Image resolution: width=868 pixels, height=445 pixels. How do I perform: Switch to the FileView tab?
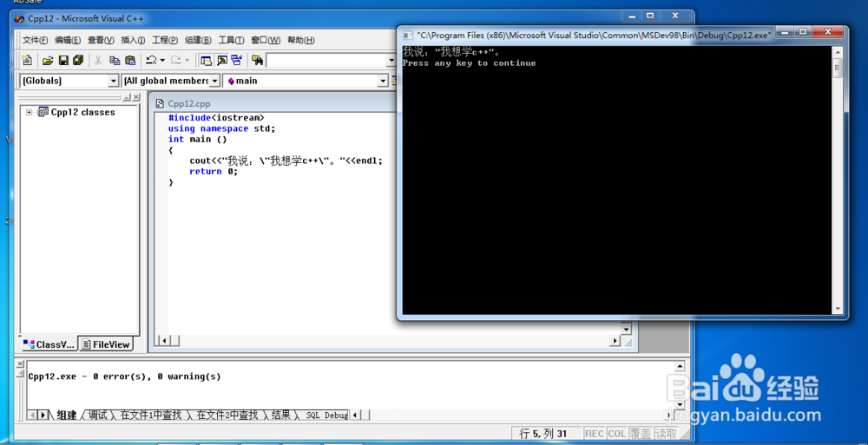pyautogui.click(x=106, y=344)
